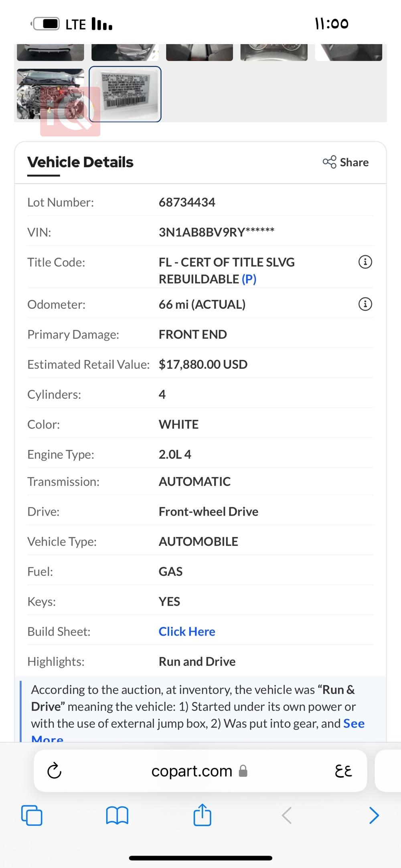Go back with the left arrow
The image size is (401, 868).
pyautogui.click(x=287, y=815)
